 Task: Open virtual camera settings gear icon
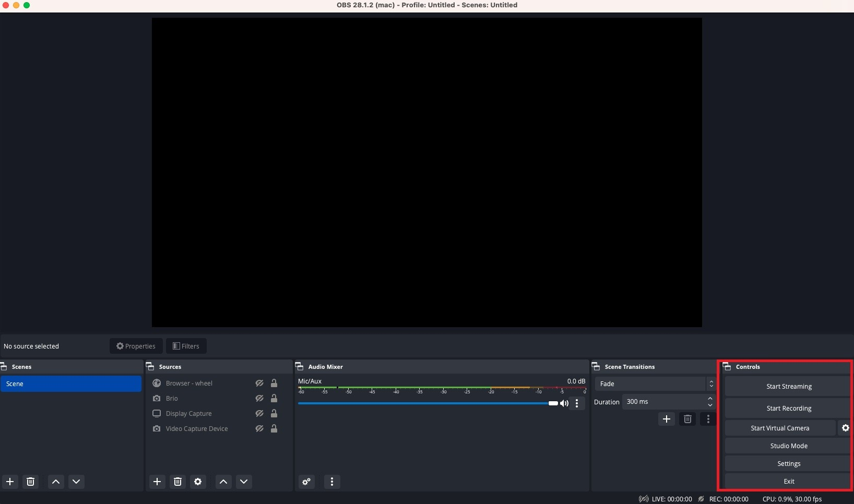tap(845, 428)
